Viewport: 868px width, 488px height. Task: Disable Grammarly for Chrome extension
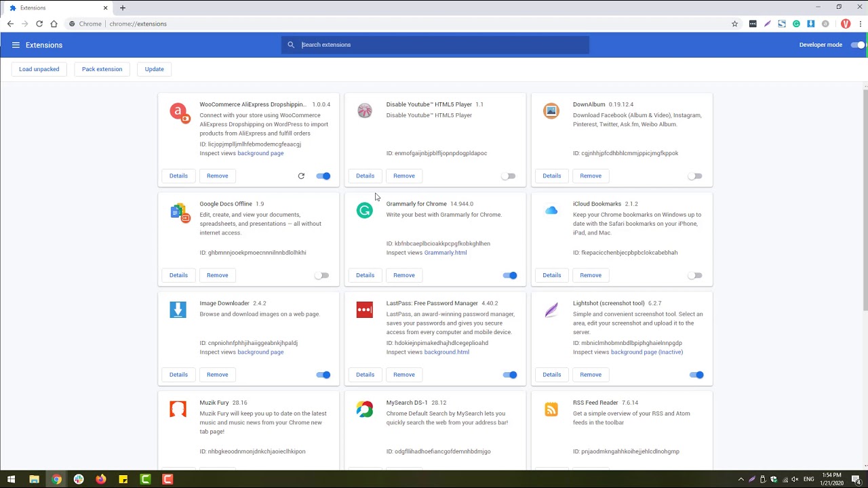(x=510, y=275)
